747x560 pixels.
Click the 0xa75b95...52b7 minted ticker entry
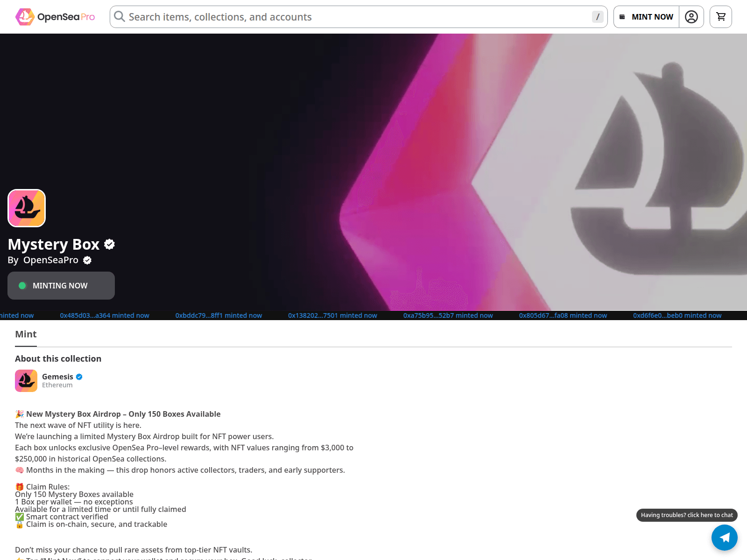click(x=448, y=315)
